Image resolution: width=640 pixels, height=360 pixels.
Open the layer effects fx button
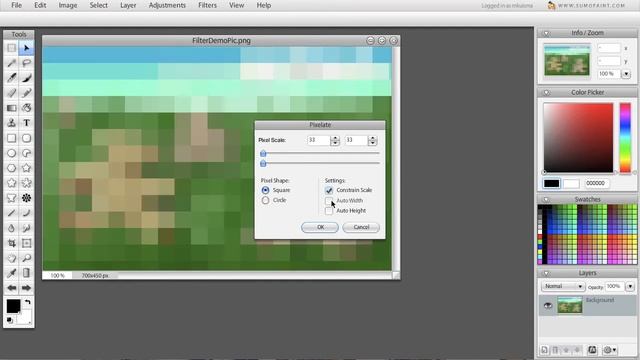tap(592, 350)
